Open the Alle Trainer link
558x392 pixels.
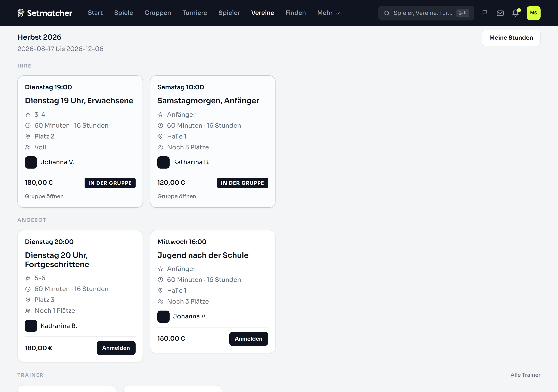[525, 375]
